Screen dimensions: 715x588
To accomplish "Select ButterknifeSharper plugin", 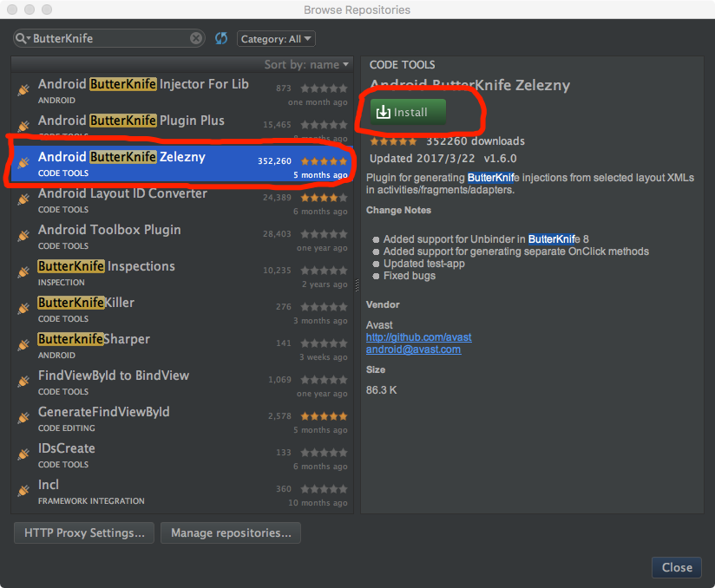I will coord(182,346).
